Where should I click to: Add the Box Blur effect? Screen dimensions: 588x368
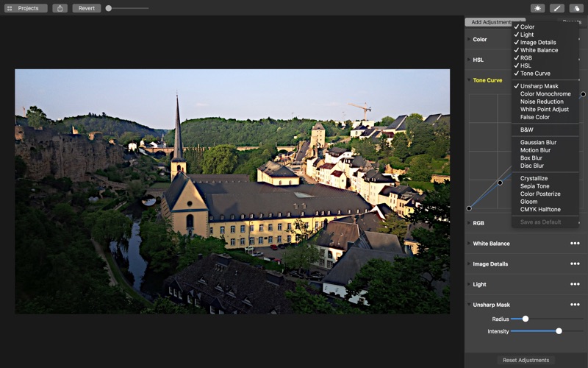click(x=545, y=158)
